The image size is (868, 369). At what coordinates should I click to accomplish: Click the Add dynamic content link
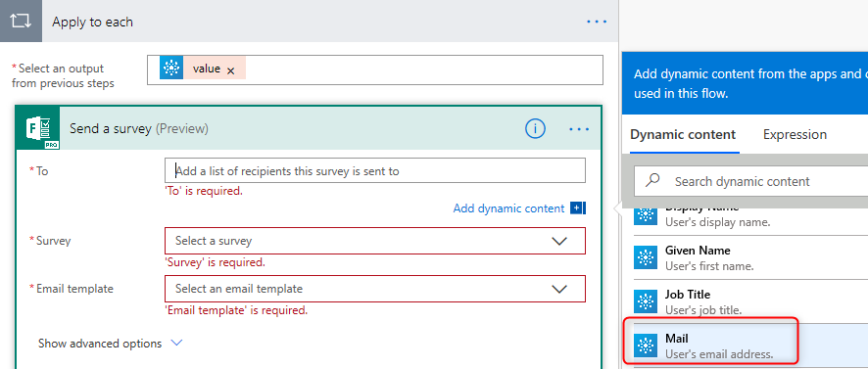(508, 208)
